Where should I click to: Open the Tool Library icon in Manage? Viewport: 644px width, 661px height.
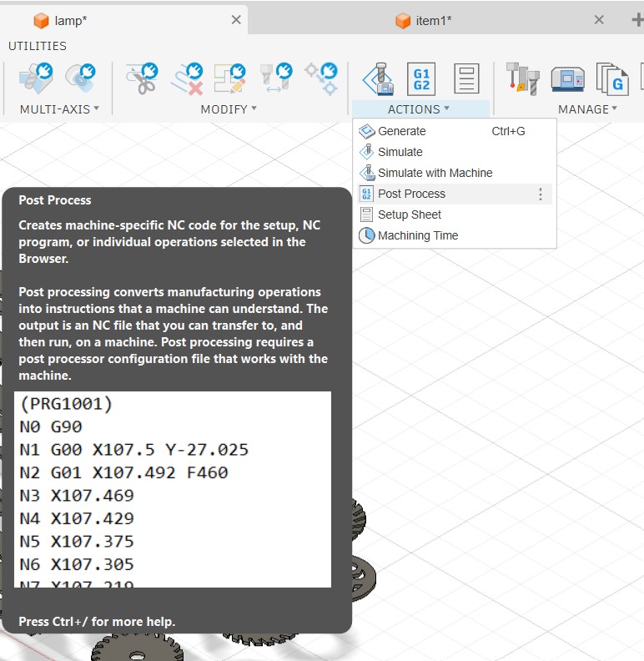click(522, 78)
